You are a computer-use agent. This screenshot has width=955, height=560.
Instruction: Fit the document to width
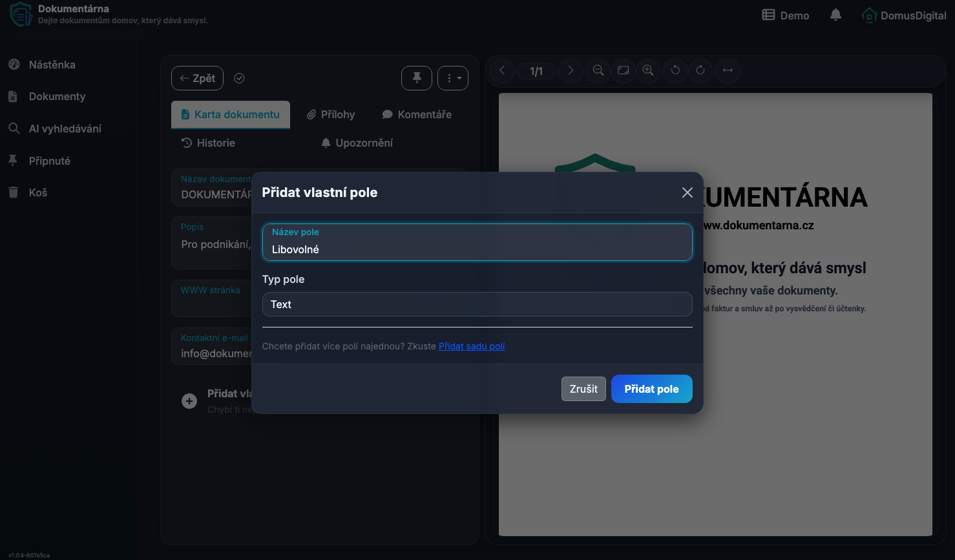click(728, 70)
